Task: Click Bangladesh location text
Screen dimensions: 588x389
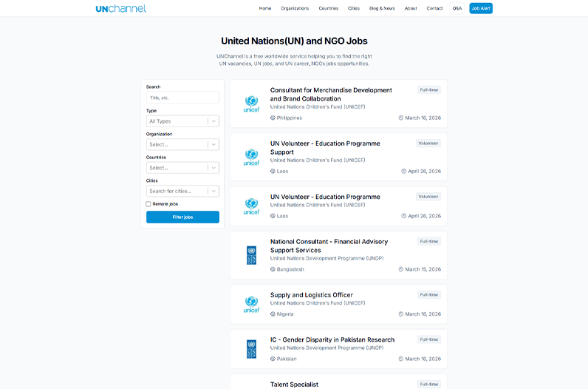Action: coord(290,269)
